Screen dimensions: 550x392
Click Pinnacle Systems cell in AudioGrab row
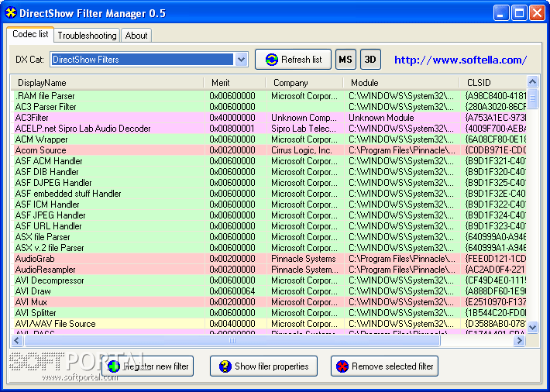click(x=304, y=259)
